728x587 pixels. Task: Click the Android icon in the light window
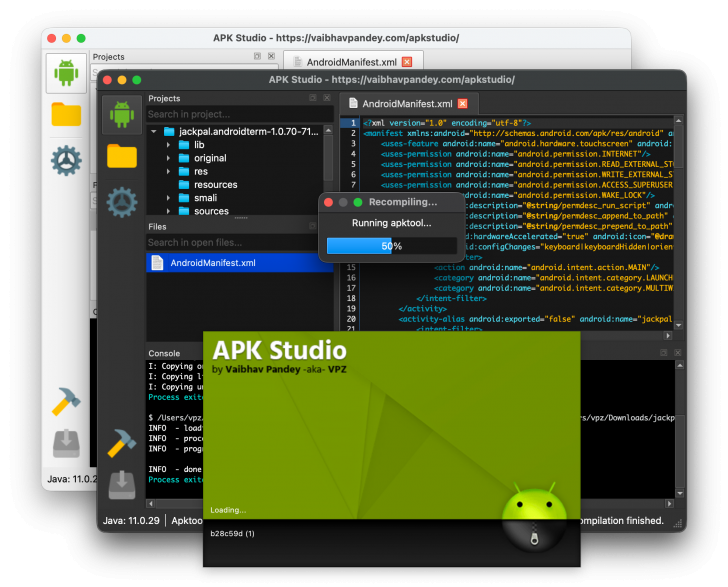(x=66, y=73)
